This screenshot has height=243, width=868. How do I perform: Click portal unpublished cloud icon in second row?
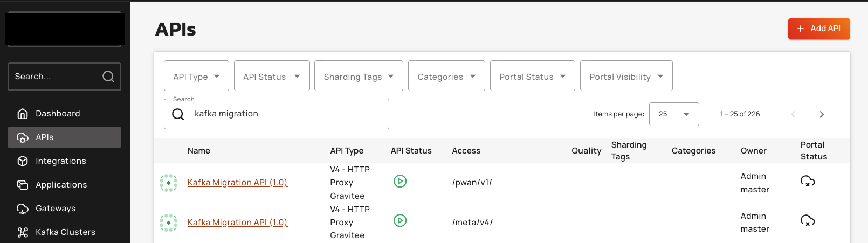807,220
